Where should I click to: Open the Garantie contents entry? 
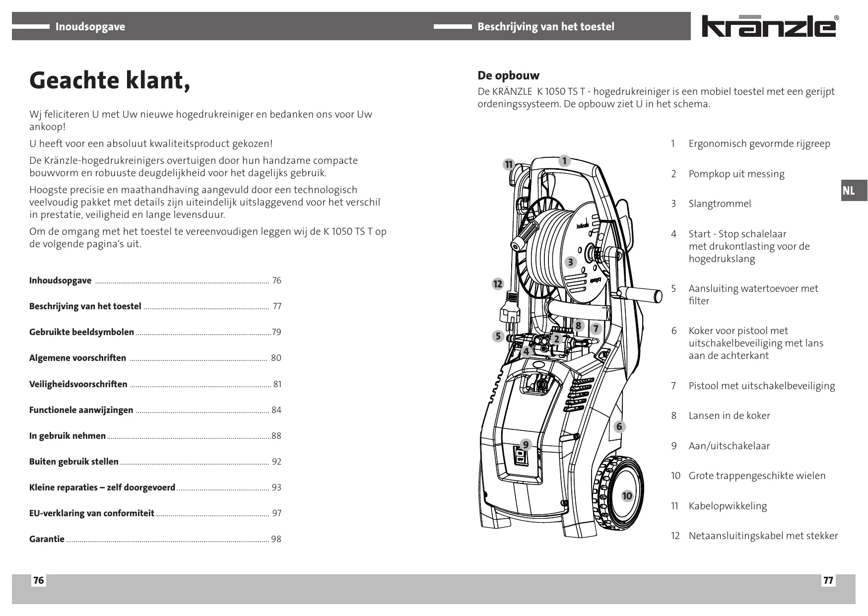point(47,539)
